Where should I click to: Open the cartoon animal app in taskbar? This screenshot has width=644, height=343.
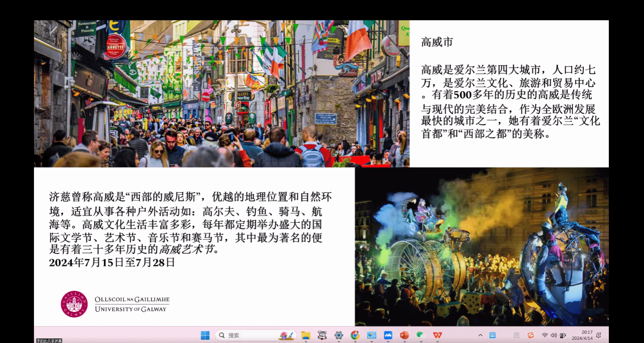pyautogui.click(x=322, y=335)
